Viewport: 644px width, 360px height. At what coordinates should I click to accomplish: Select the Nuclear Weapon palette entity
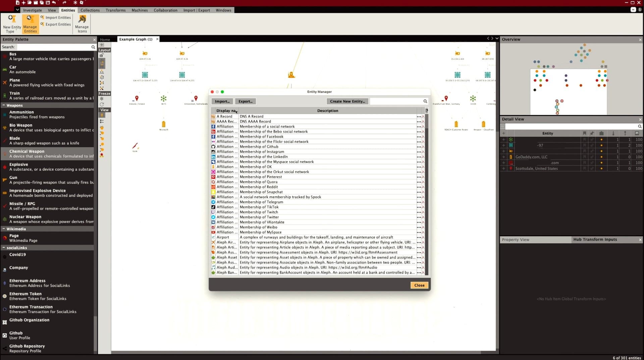click(47, 219)
